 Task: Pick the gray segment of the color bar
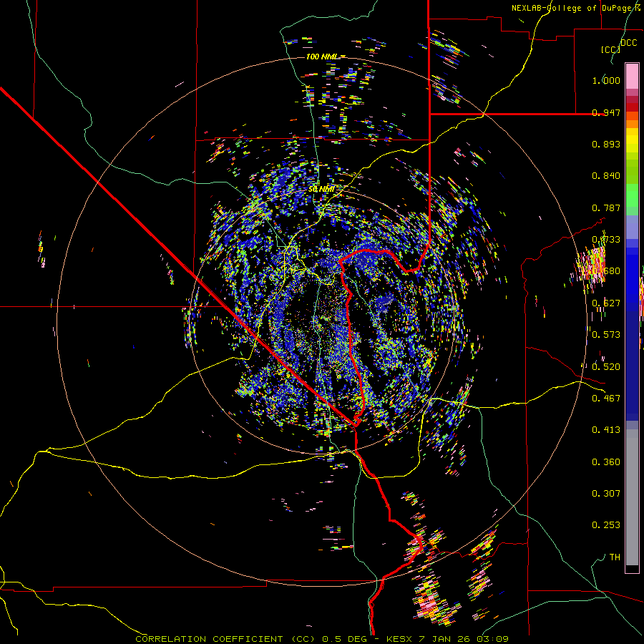click(632, 497)
